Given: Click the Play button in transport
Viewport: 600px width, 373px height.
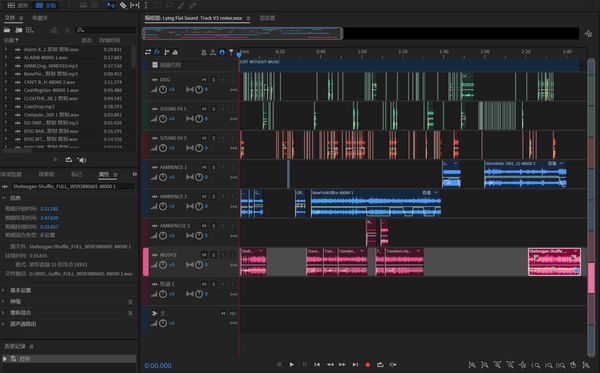Looking at the screenshot, I should (x=292, y=365).
